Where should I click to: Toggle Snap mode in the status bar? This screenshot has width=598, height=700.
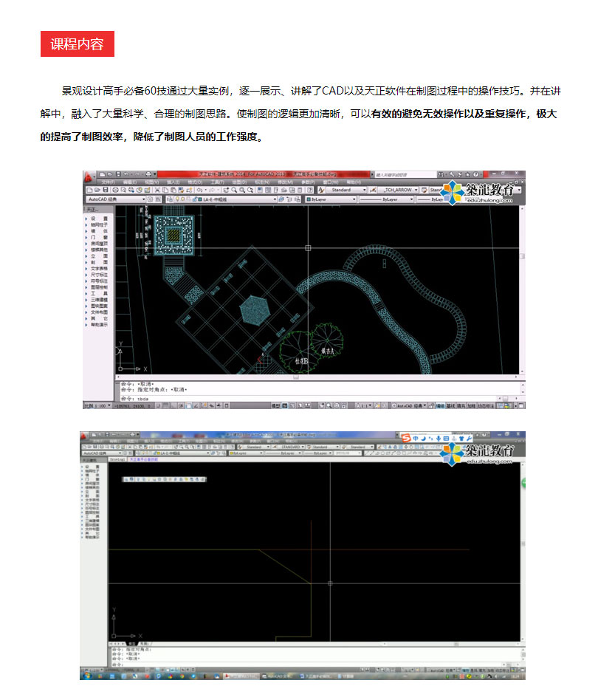159,405
